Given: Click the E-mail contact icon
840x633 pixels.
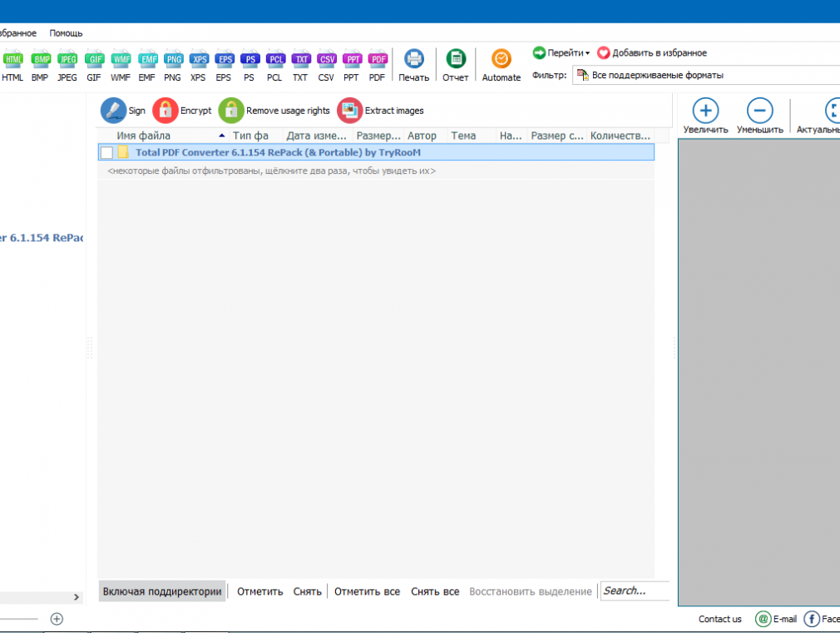Looking at the screenshot, I should point(763,619).
